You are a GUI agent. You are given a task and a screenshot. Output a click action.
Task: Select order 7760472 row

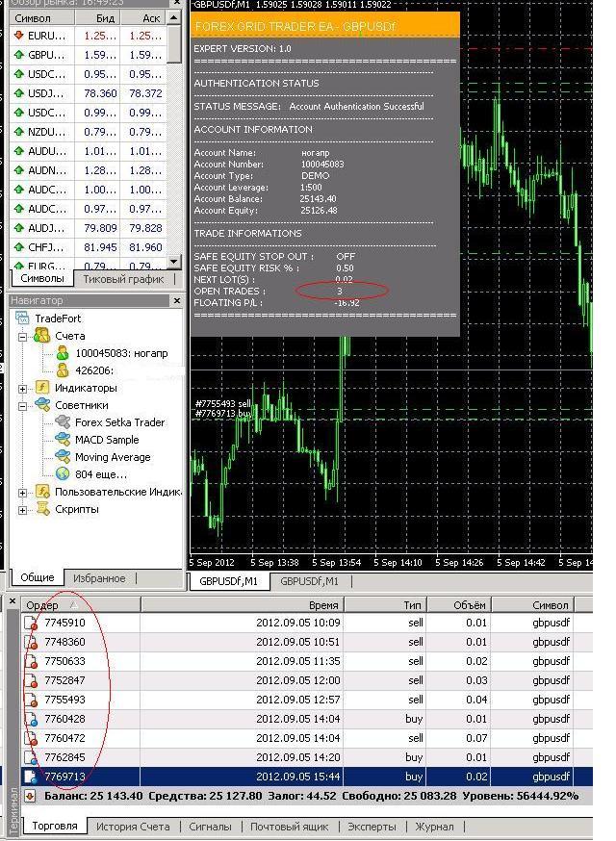[307, 739]
